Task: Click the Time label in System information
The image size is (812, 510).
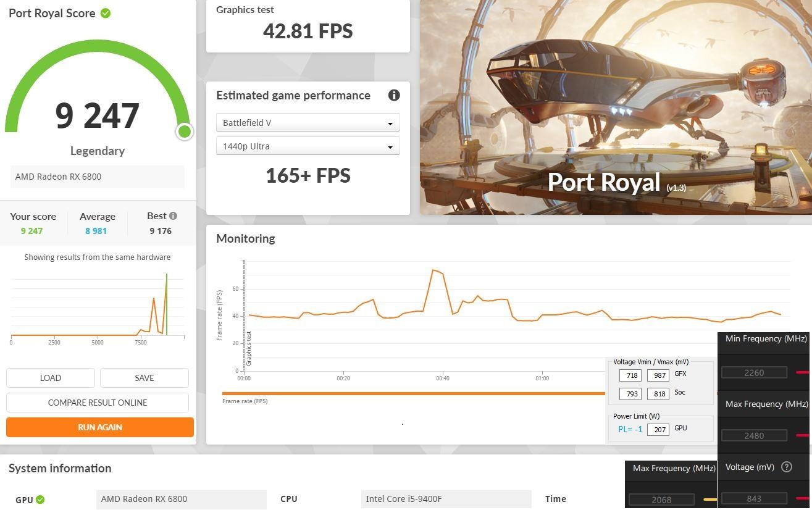Action: tap(556, 499)
